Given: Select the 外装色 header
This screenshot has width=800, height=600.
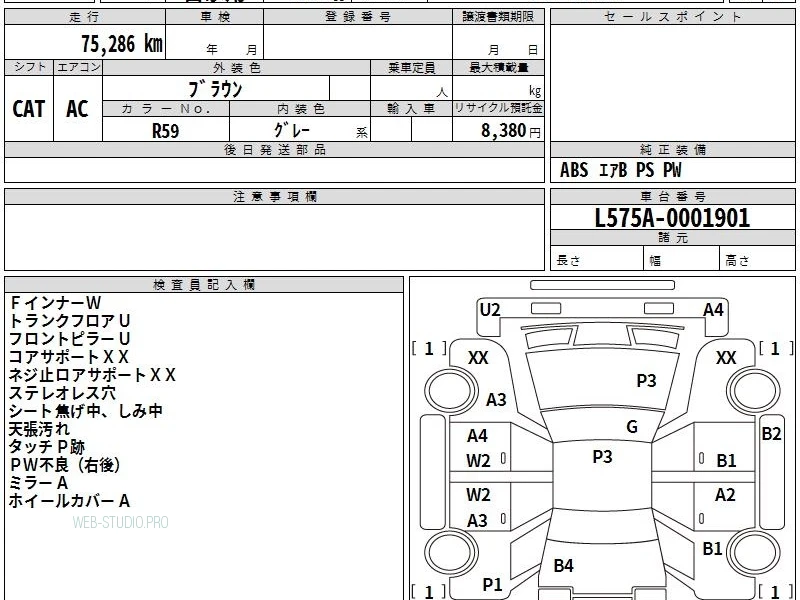Looking at the screenshot, I should 237,68.
